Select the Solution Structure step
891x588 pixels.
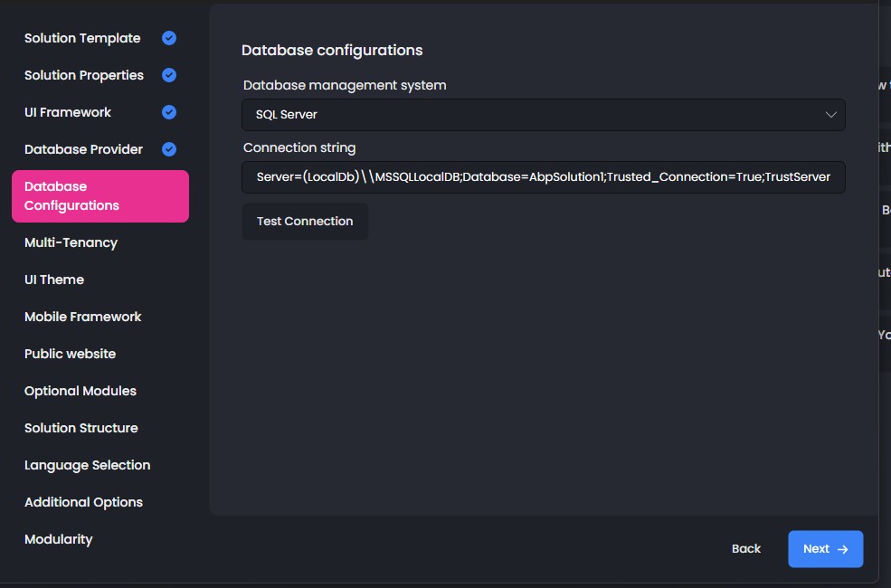pos(81,428)
